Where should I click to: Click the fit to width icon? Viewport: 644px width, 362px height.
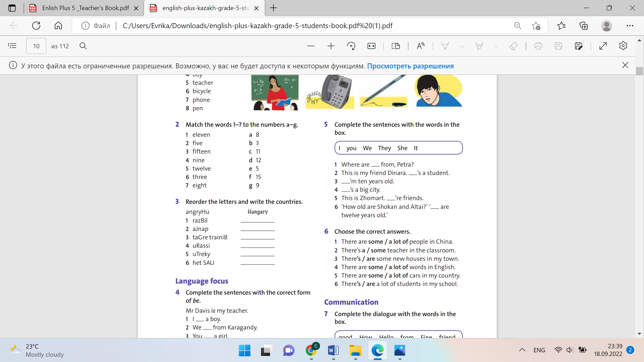pyautogui.click(x=371, y=46)
